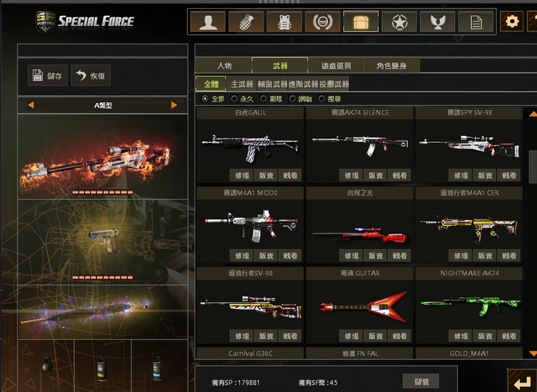Screen dimensions: 537x392
Task: Select the 期限 radio filter
Action: 271,99
